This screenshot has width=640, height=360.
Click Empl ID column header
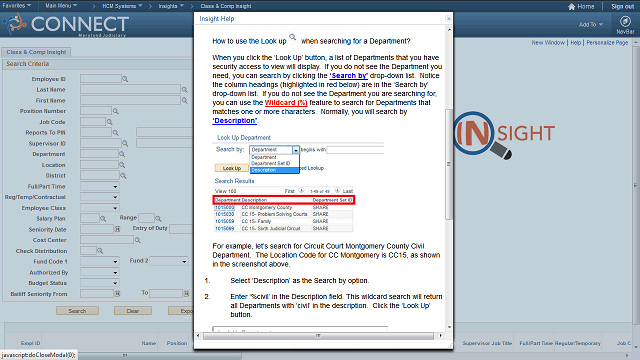(31, 343)
